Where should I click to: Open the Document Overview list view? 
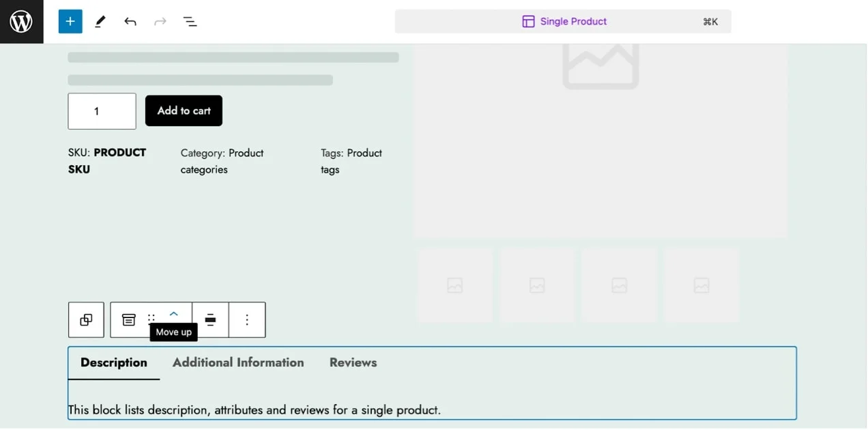pos(190,21)
